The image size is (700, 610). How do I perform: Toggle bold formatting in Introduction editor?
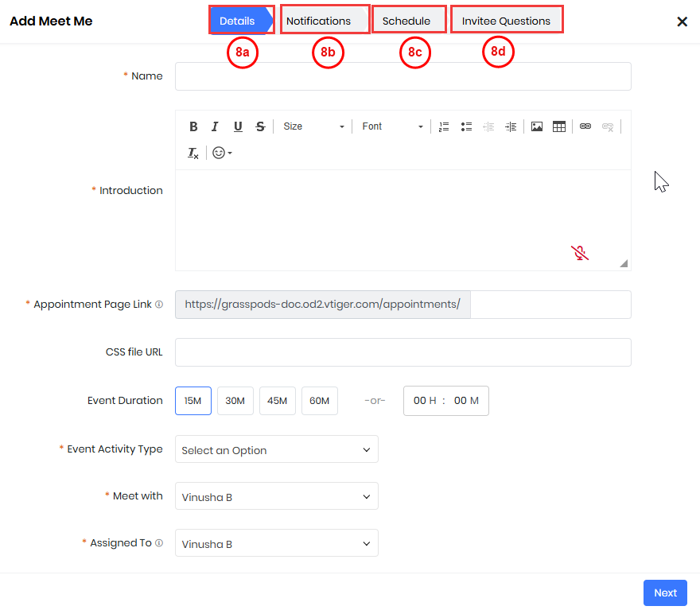coord(193,126)
